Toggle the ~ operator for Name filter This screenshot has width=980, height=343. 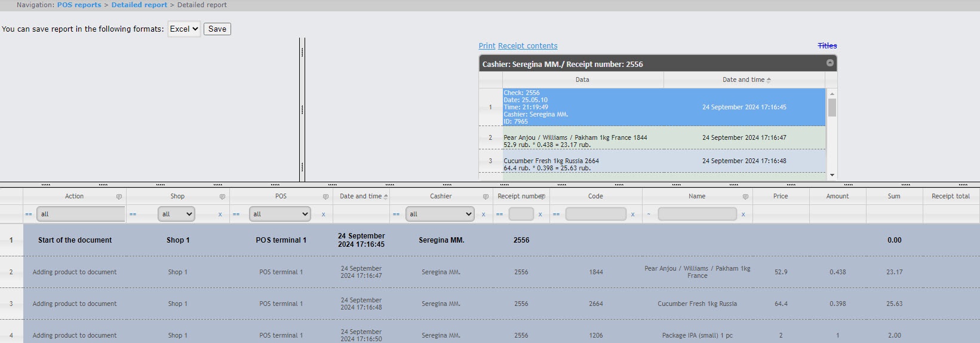649,215
